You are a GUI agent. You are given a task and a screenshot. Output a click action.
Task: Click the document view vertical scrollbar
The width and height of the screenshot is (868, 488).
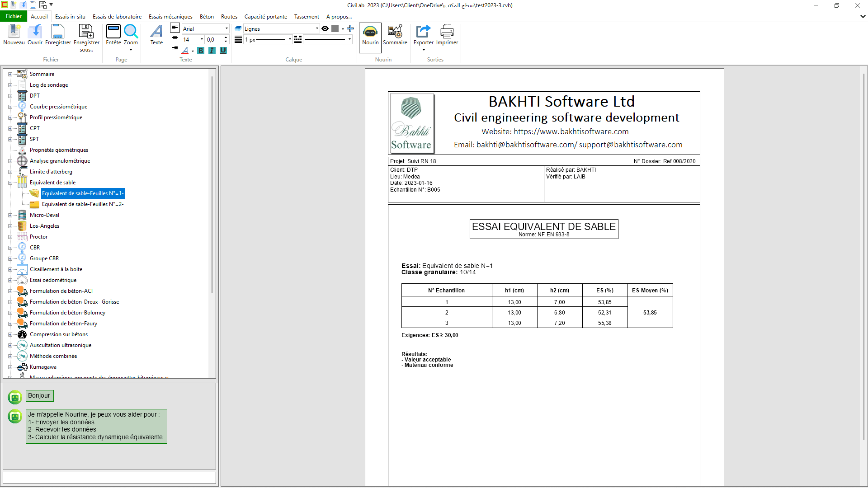pos(864,258)
